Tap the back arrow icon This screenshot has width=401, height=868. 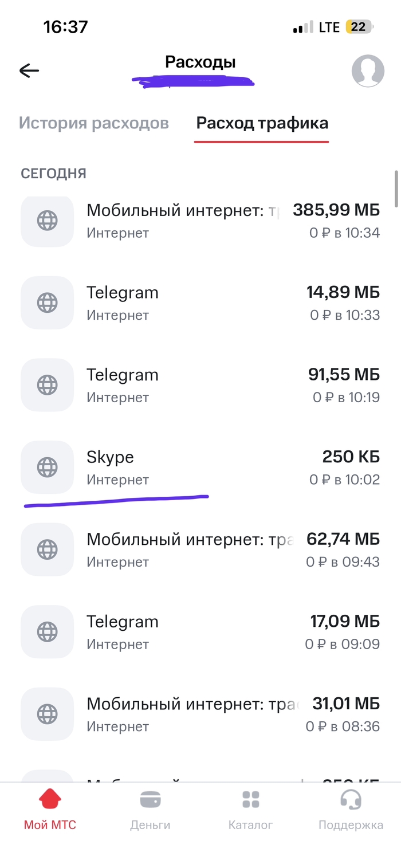click(x=29, y=70)
